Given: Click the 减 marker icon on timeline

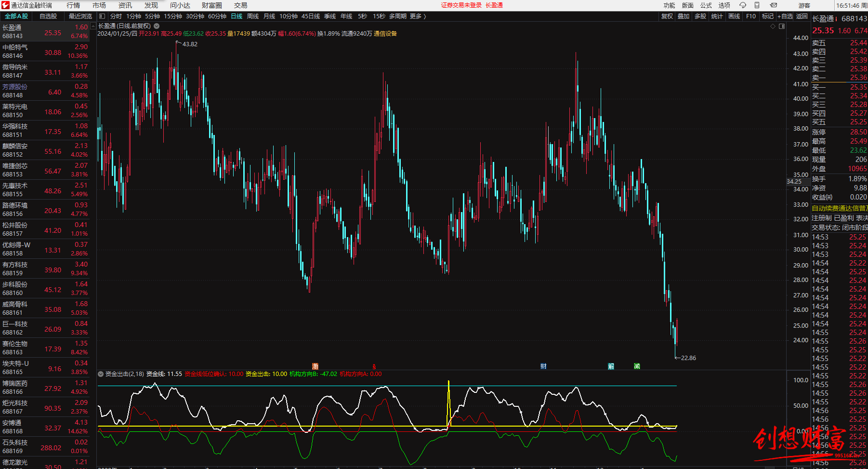Looking at the screenshot, I should 637,367.
